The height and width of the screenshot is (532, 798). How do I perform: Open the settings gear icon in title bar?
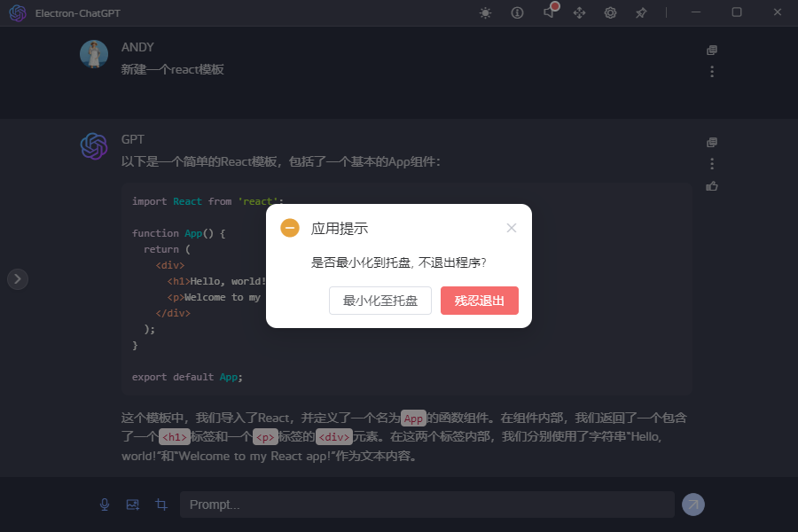tap(610, 12)
